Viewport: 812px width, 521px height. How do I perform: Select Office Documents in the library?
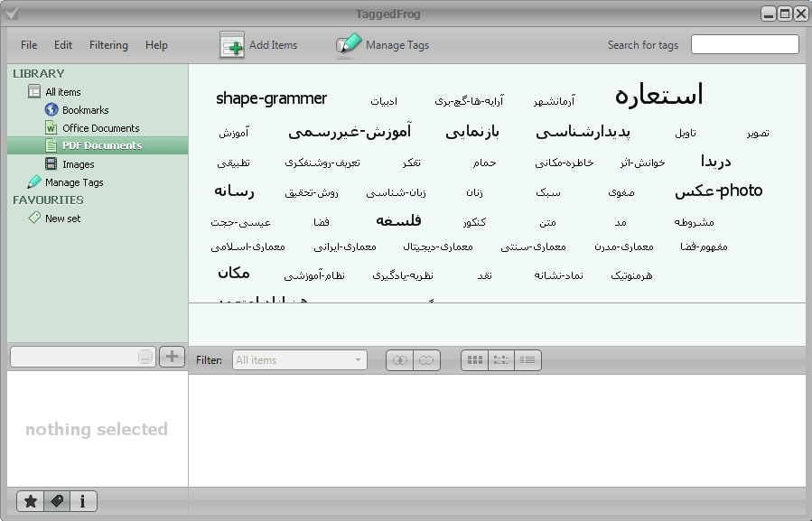(x=100, y=128)
